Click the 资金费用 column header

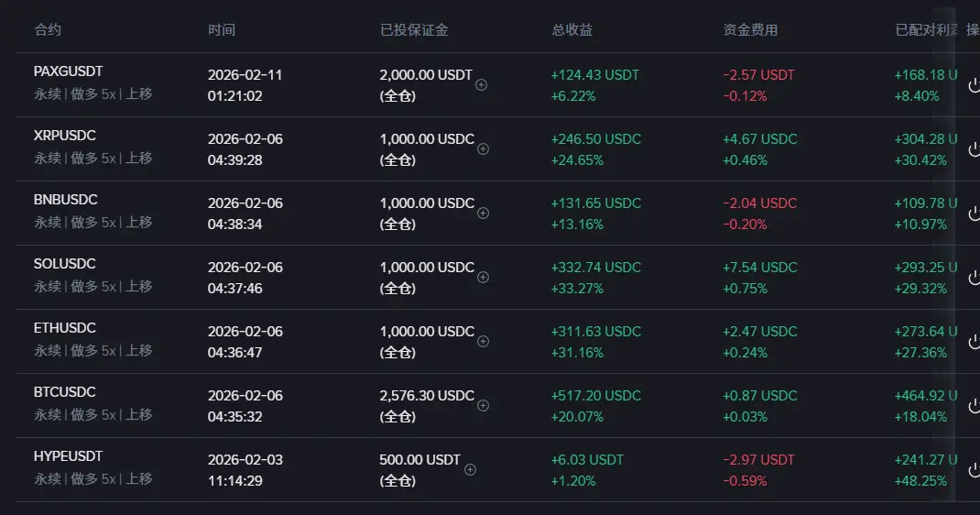click(x=750, y=30)
